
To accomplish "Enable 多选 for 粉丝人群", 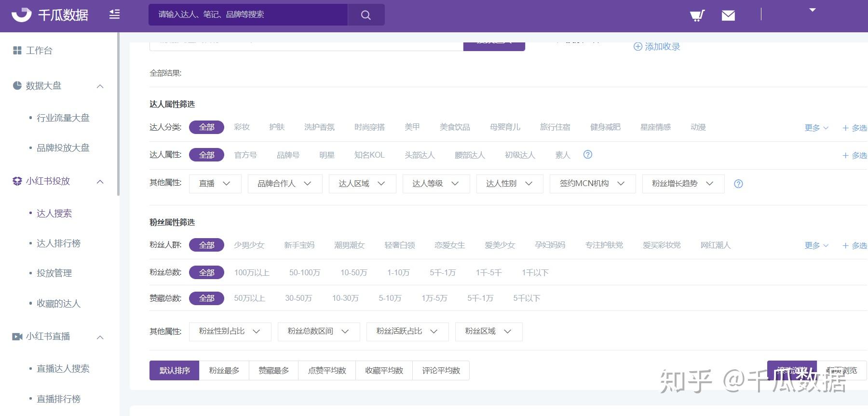I will point(854,245).
